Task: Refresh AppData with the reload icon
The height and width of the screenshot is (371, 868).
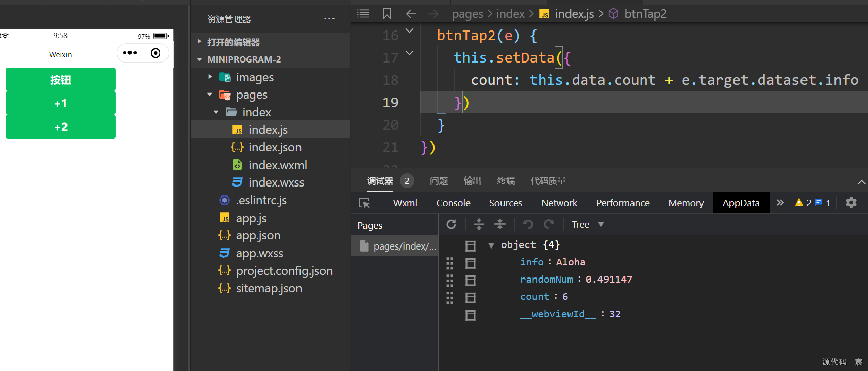Action: (451, 224)
